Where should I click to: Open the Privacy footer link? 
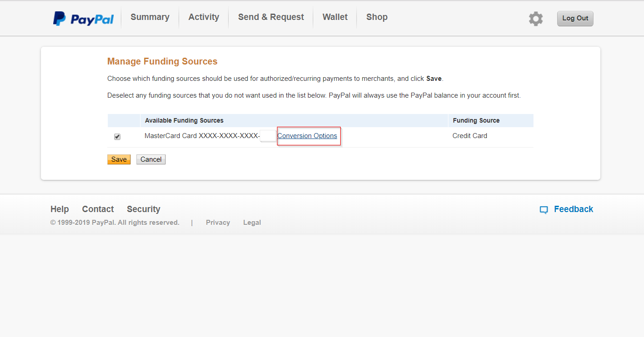(218, 223)
